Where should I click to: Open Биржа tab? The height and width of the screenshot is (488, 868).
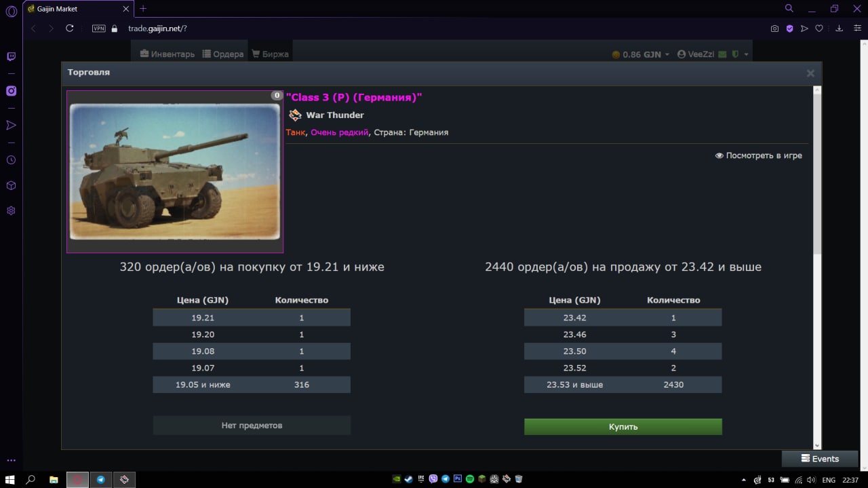[x=270, y=54]
